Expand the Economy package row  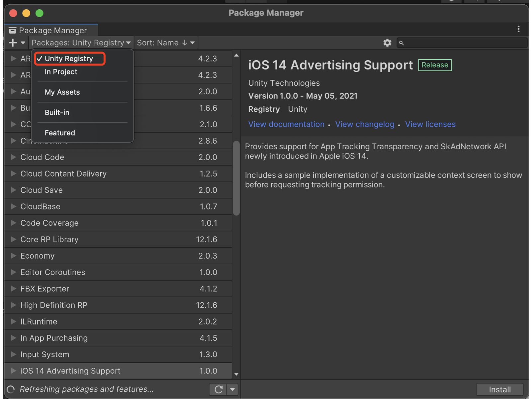coord(14,256)
